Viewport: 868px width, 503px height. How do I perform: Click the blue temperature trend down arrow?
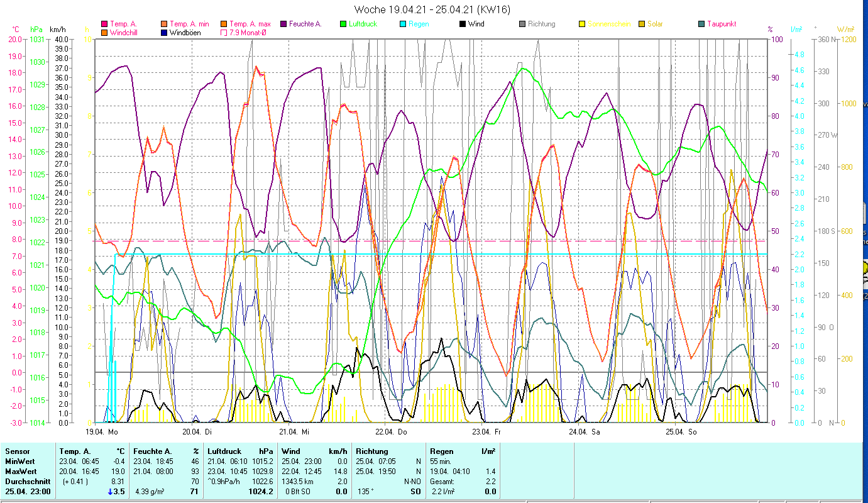tap(109, 492)
